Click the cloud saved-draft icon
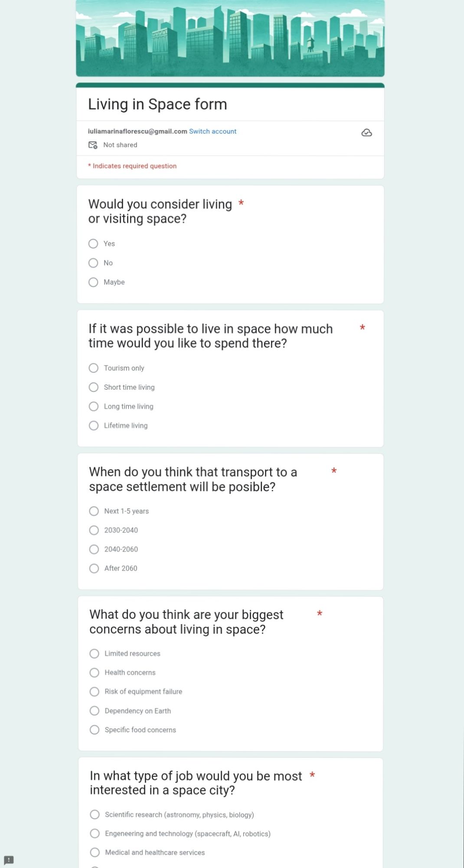The image size is (464, 868). pos(366,133)
